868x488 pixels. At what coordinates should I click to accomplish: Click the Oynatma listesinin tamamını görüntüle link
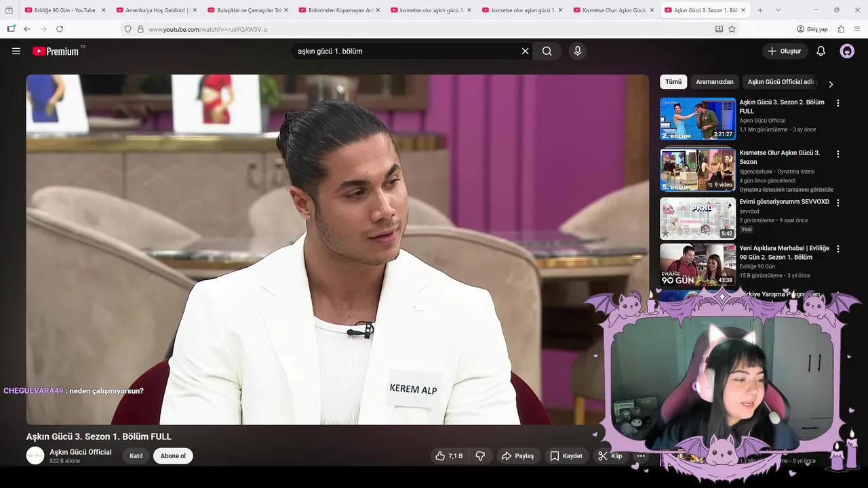click(x=786, y=190)
